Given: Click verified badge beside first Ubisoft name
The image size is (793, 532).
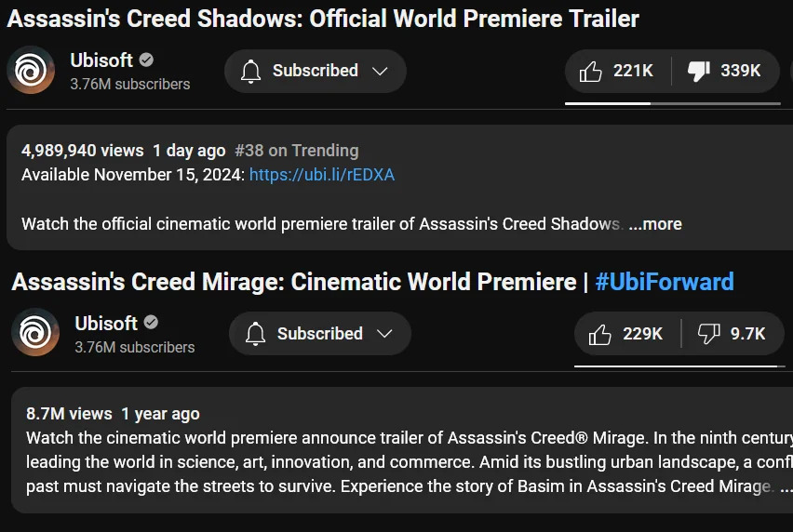Looking at the screenshot, I should pyautogui.click(x=147, y=60).
